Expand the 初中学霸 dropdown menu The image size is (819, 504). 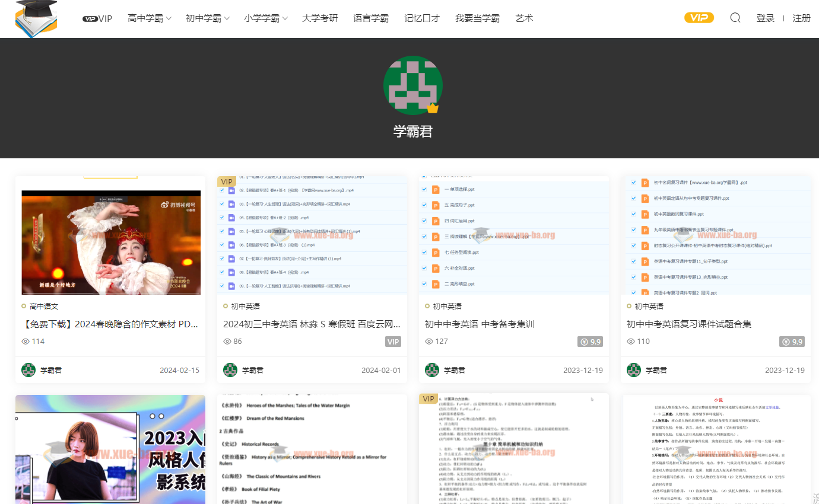click(x=207, y=18)
